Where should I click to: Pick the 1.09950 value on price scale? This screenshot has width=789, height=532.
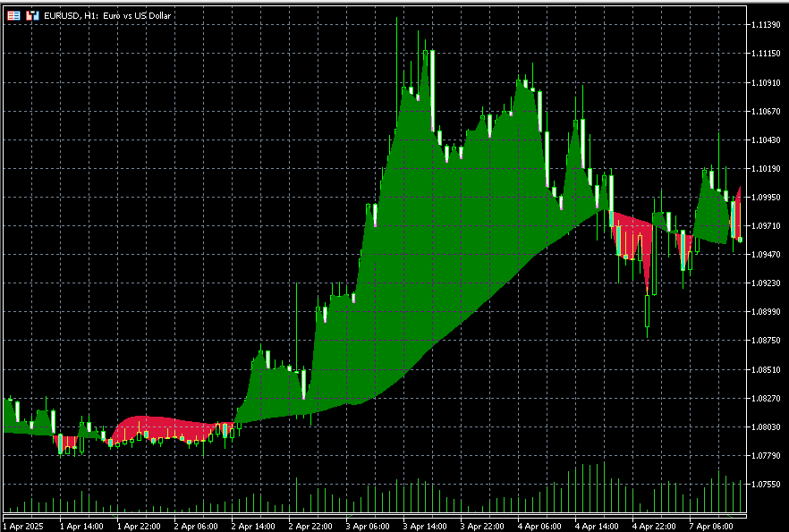tap(766, 197)
